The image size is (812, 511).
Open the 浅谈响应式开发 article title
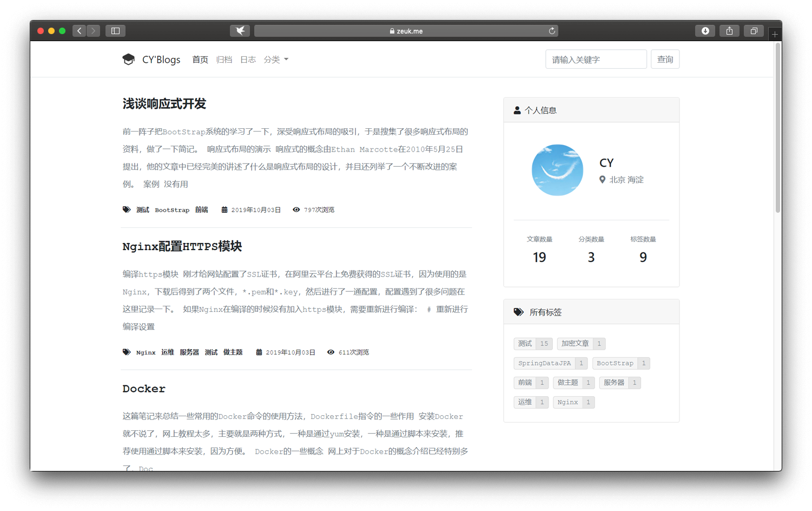tap(164, 103)
